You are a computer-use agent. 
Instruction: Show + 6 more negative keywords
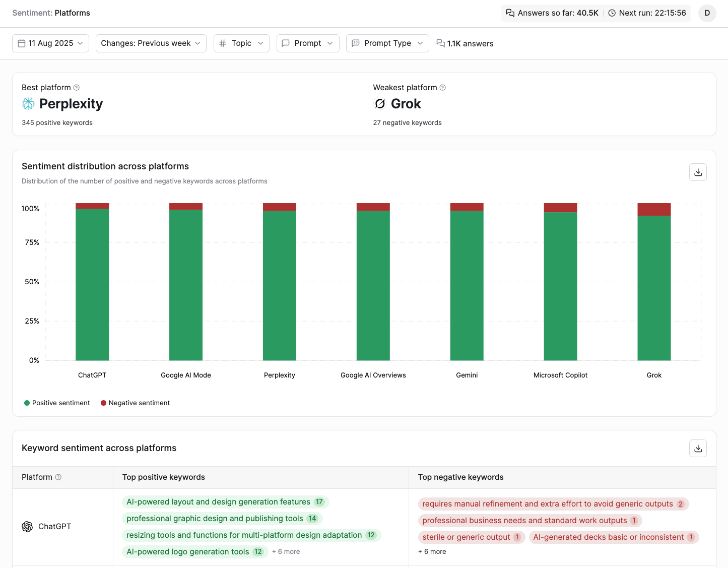(x=432, y=552)
